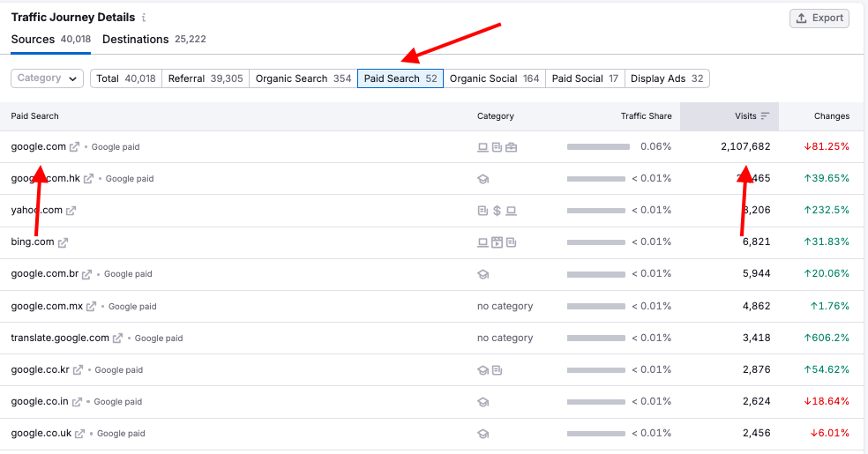Open the google.co.in source link
The image size is (868, 454).
(40, 402)
